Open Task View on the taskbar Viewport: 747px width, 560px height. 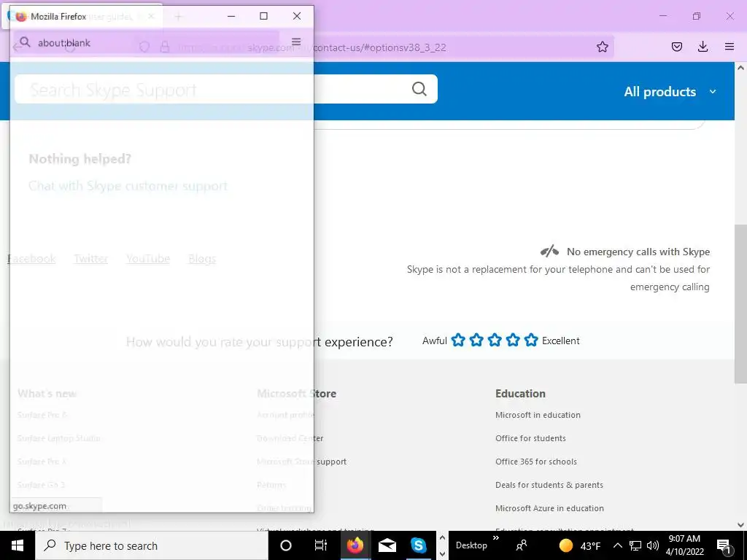321,545
